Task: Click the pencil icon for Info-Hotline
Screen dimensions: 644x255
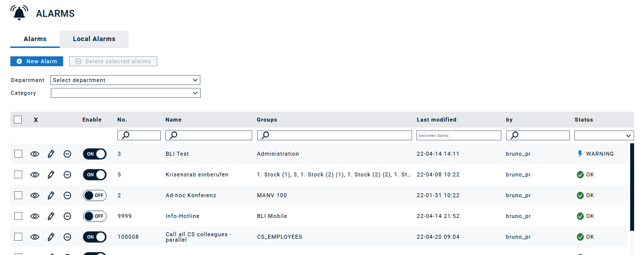Action: [51, 216]
